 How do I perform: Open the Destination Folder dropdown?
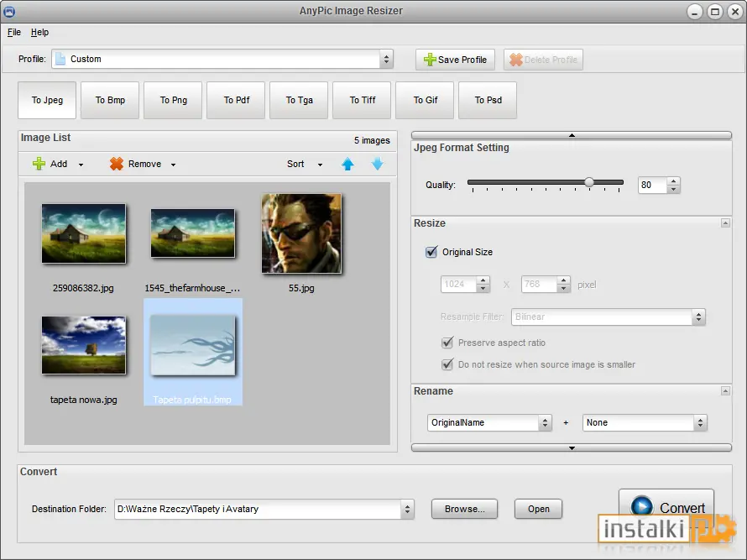407,509
